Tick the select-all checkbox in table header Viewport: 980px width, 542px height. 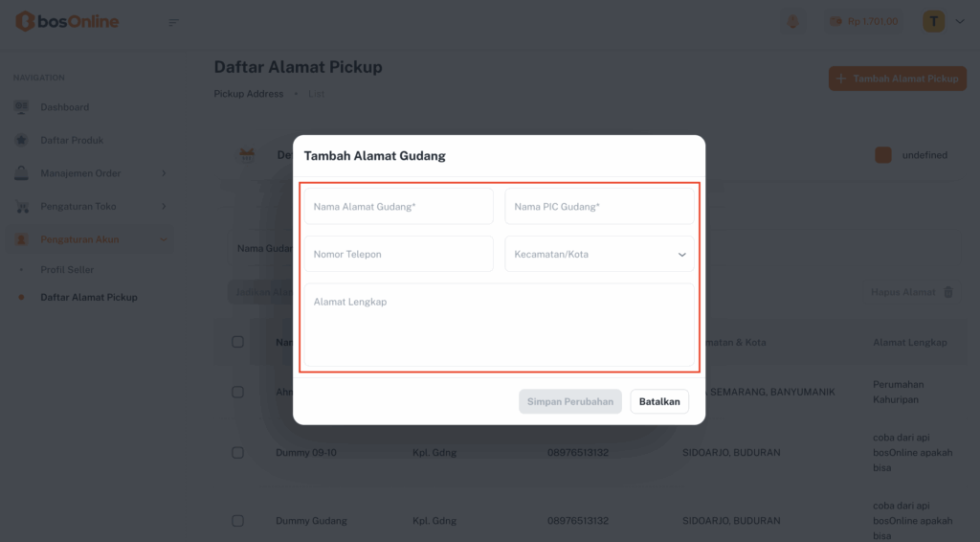point(237,342)
